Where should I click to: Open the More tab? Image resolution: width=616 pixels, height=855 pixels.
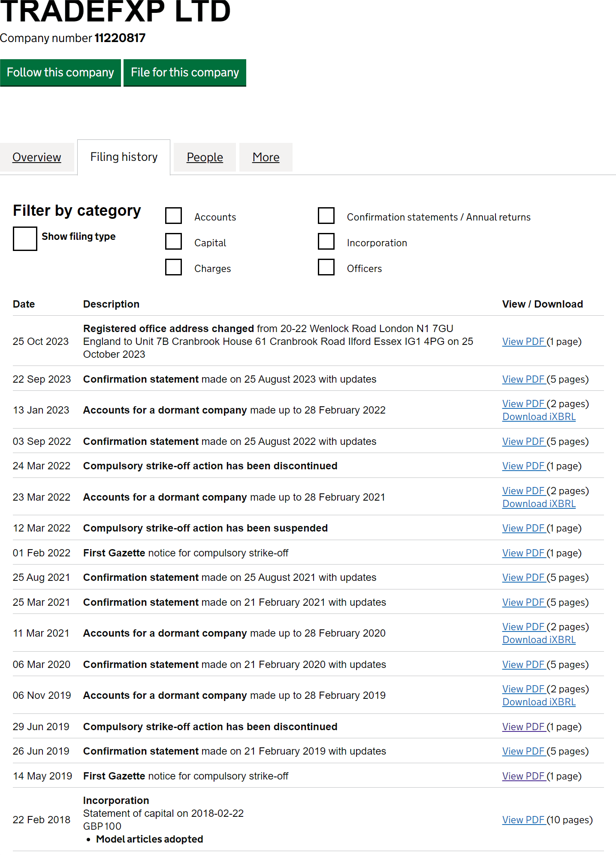point(266,157)
